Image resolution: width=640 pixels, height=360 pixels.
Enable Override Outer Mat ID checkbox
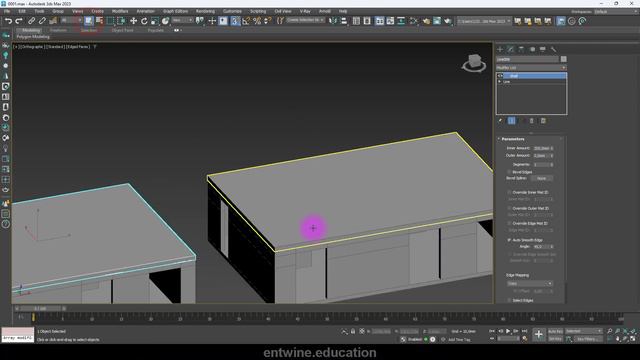[509, 208]
